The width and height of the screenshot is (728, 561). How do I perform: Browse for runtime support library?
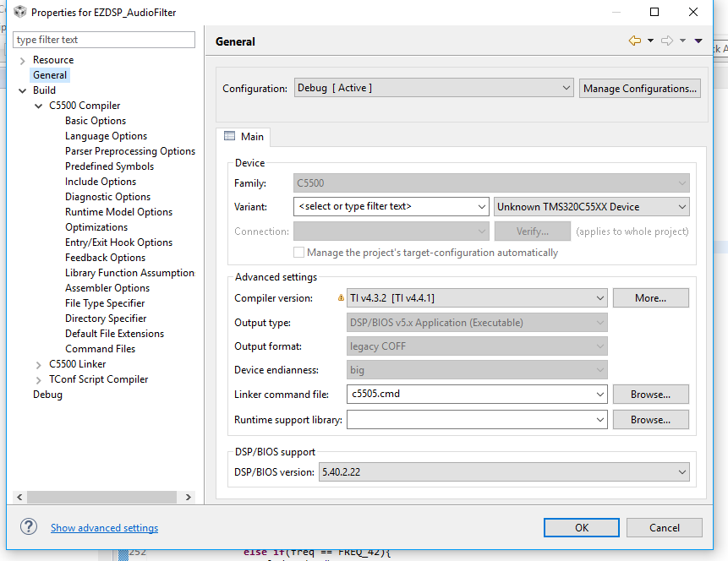click(650, 419)
